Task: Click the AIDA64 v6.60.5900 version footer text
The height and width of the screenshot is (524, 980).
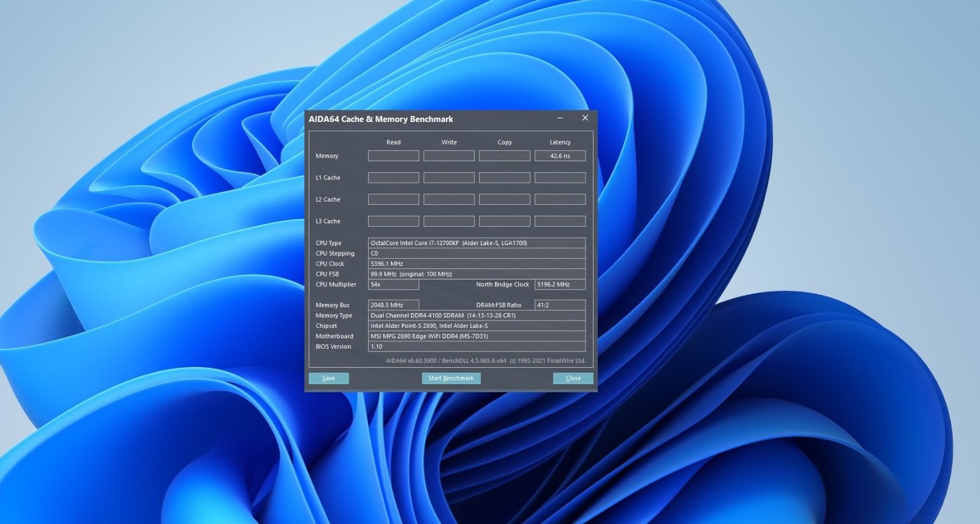Action: (x=485, y=361)
